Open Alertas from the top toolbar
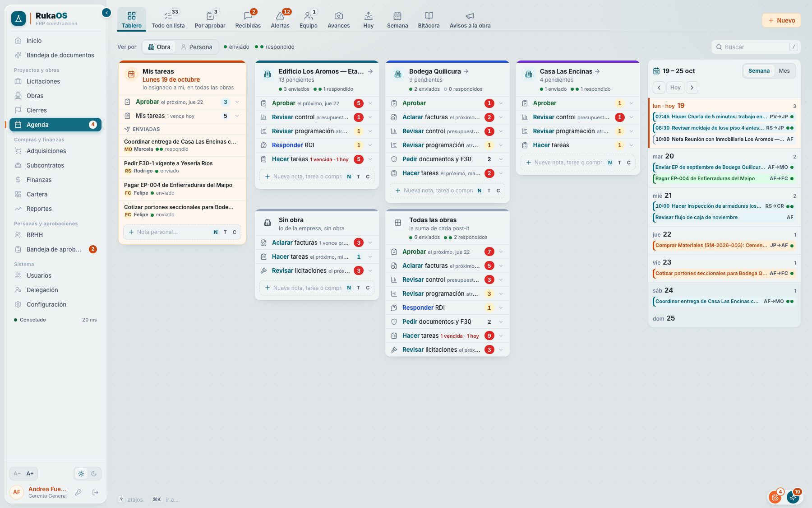Image resolution: width=812 pixels, height=508 pixels. pos(280,19)
